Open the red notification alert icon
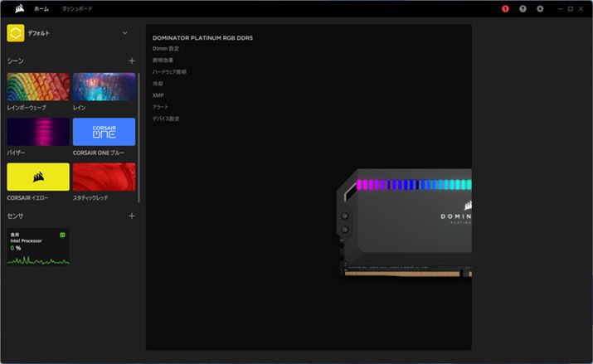Image resolution: width=593 pixels, height=364 pixels. pyautogui.click(x=505, y=8)
